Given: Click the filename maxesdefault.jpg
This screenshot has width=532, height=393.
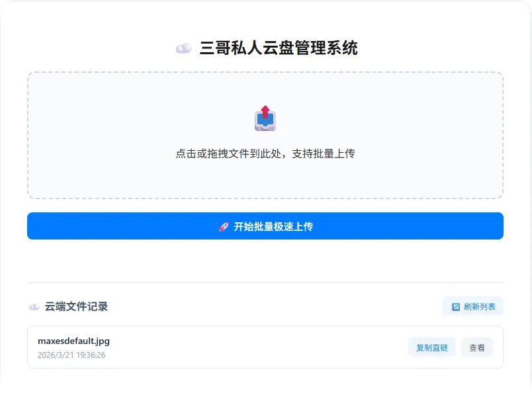Looking at the screenshot, I should [x=74, y=341].
